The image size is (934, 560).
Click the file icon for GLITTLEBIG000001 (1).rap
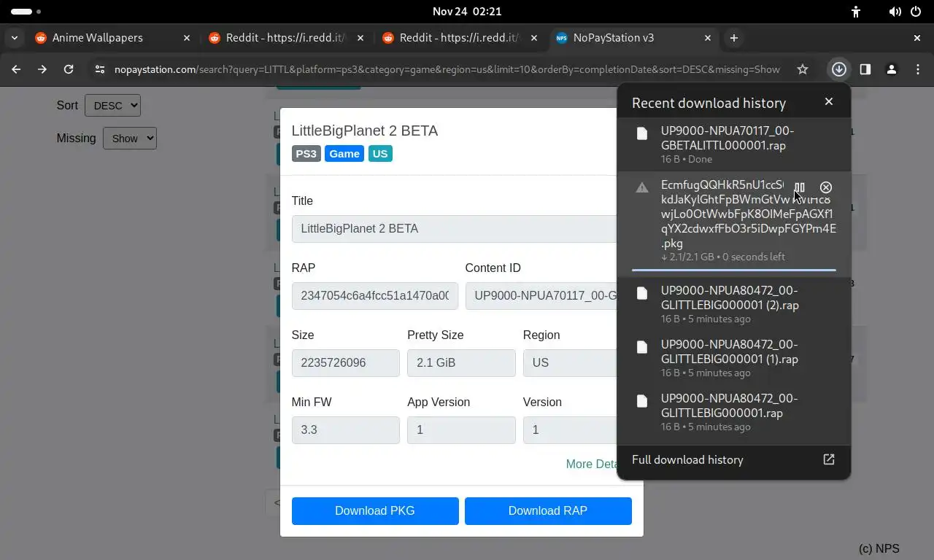point(642,347)
